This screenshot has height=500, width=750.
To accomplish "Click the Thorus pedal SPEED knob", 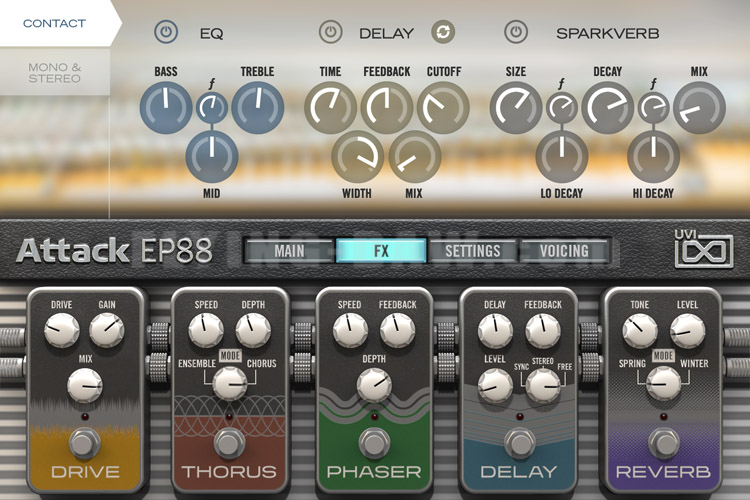I will 206,330.
